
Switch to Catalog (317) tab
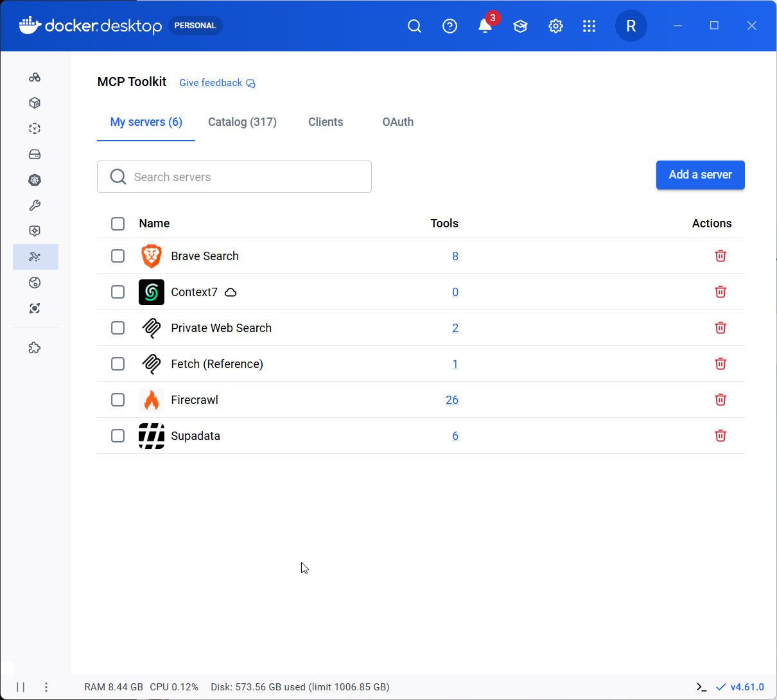coord(242,122)
